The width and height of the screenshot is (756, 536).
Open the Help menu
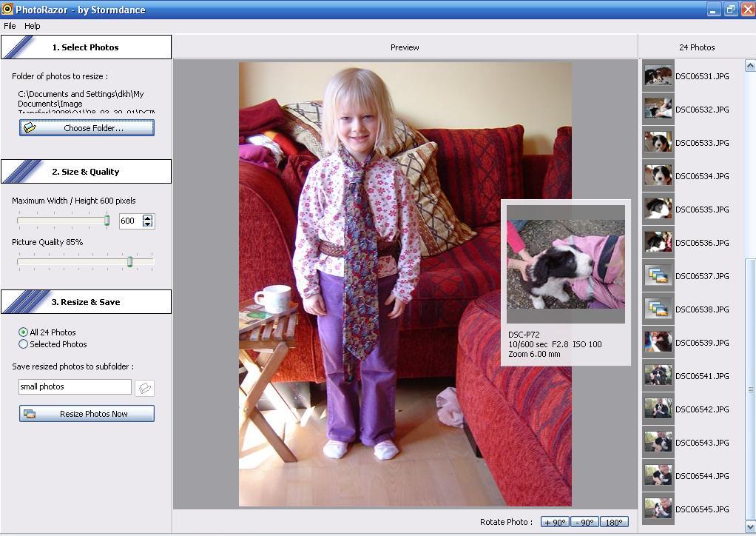(x=33, y=26)
